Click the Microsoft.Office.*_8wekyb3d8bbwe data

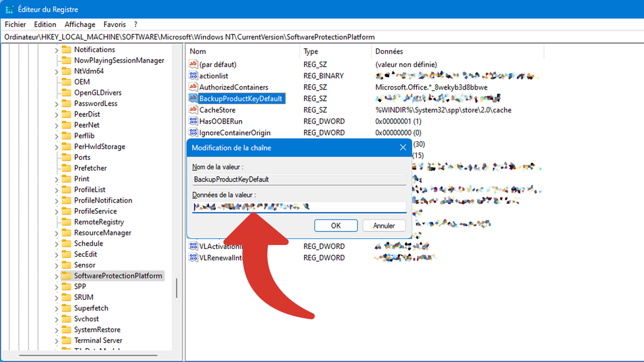tap(431, 87)
